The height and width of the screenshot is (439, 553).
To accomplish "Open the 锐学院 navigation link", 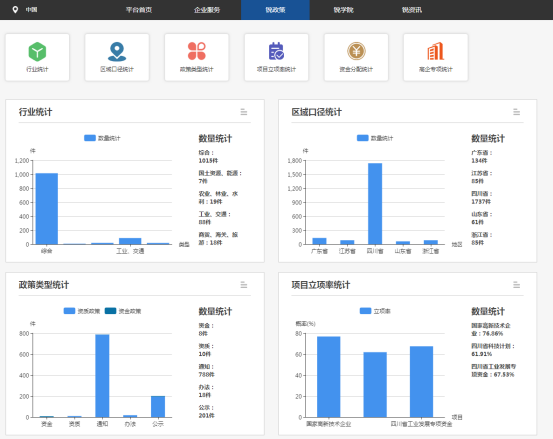I will (x=344, y=10).
